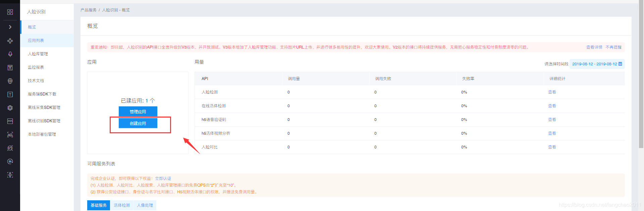Open the date range picker 2019-08-12

pyautogui.click(x=597, y=64)
